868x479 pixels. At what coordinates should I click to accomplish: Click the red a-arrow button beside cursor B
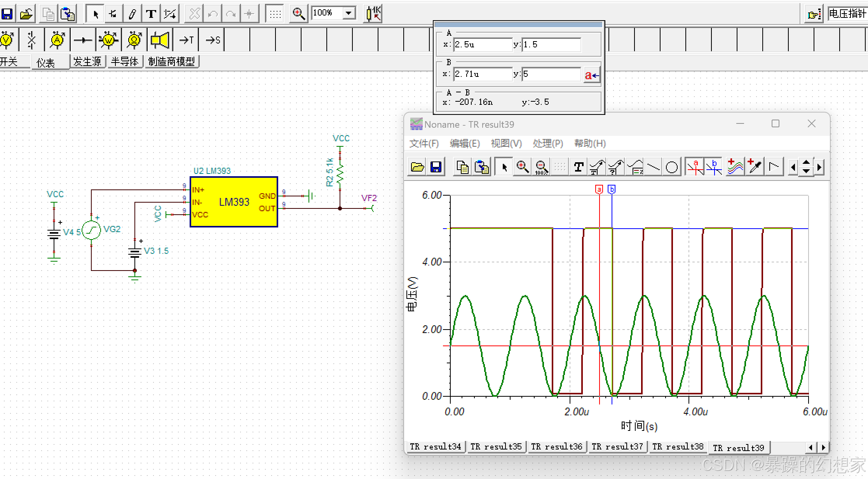592,75
